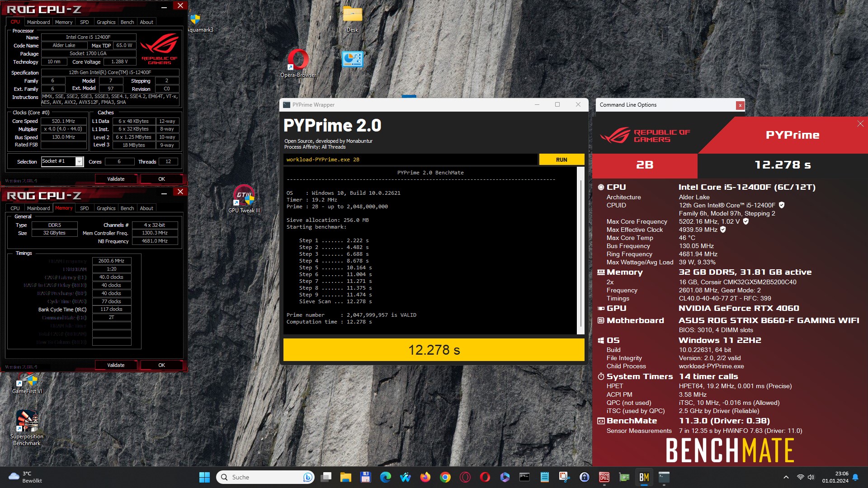
Task: Maximize the PYPrime Wrapper window
Action: (x=557, y=105)
